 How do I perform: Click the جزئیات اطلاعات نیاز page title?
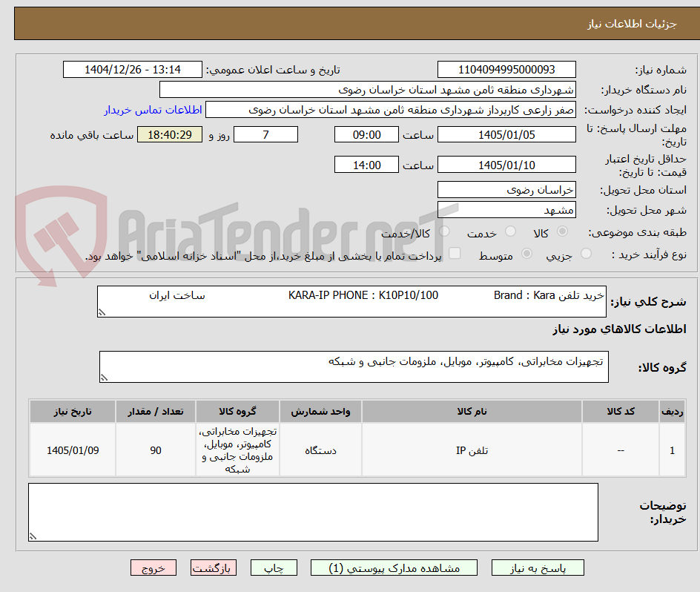coord(632,24)
